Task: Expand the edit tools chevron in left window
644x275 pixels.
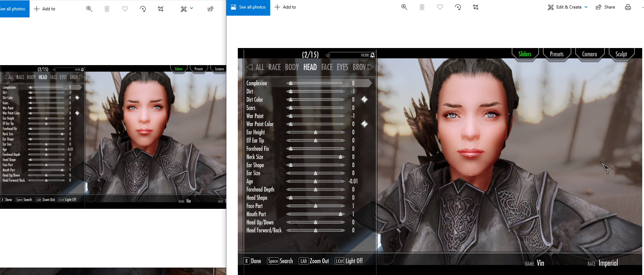Action: pos(192,8)
